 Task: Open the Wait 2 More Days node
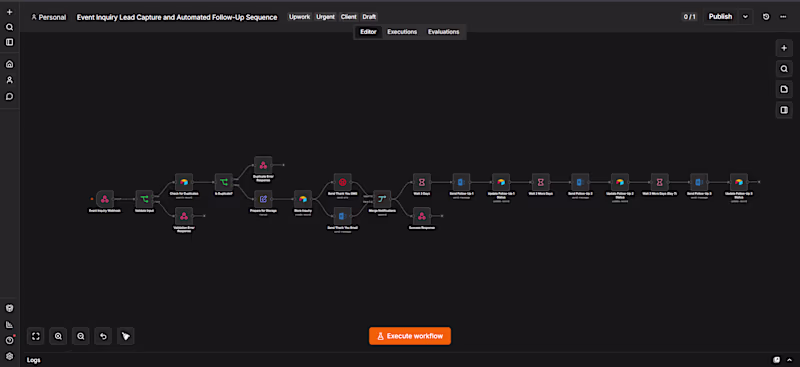pos(540,182)
